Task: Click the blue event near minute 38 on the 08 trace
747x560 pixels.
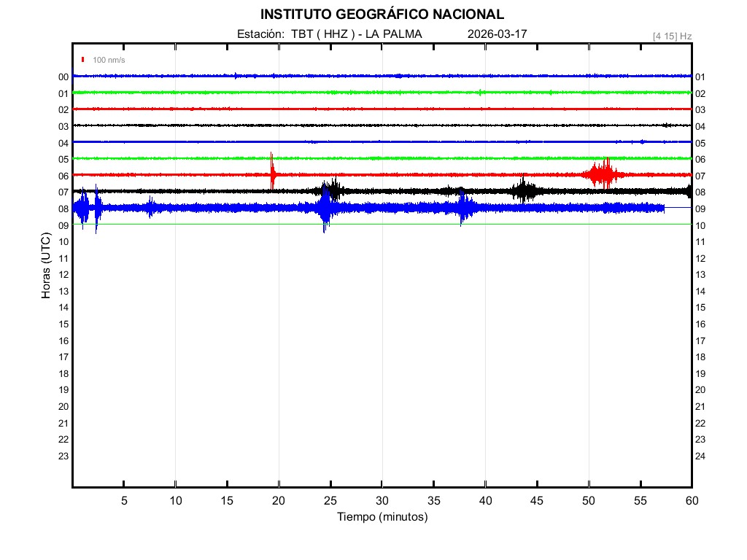Action: [x=462, y=209]
